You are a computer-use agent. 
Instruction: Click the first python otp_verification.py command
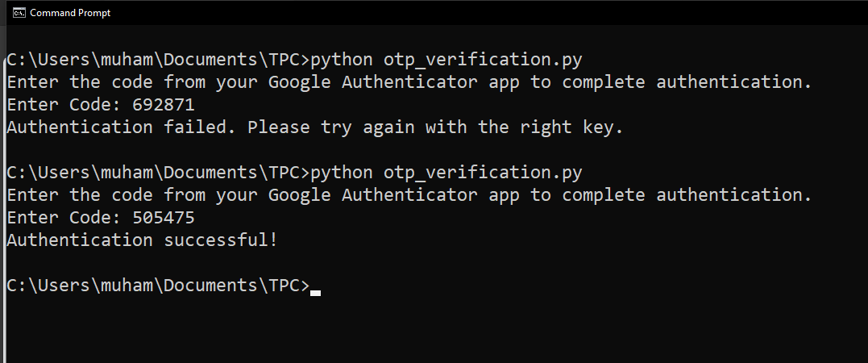[x=446, y=60]
